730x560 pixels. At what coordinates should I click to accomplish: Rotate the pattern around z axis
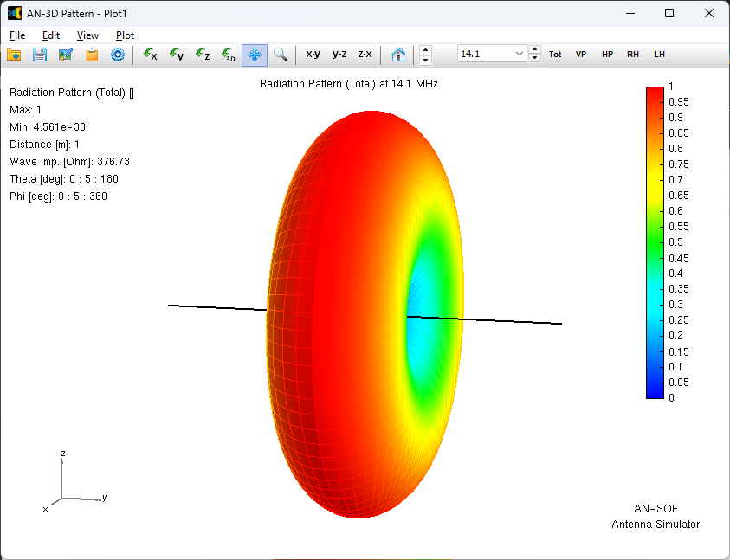click(203, 55)
